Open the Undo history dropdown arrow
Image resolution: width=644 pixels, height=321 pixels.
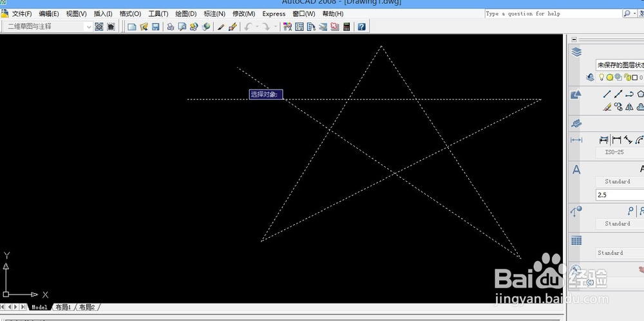coord(257,26)
